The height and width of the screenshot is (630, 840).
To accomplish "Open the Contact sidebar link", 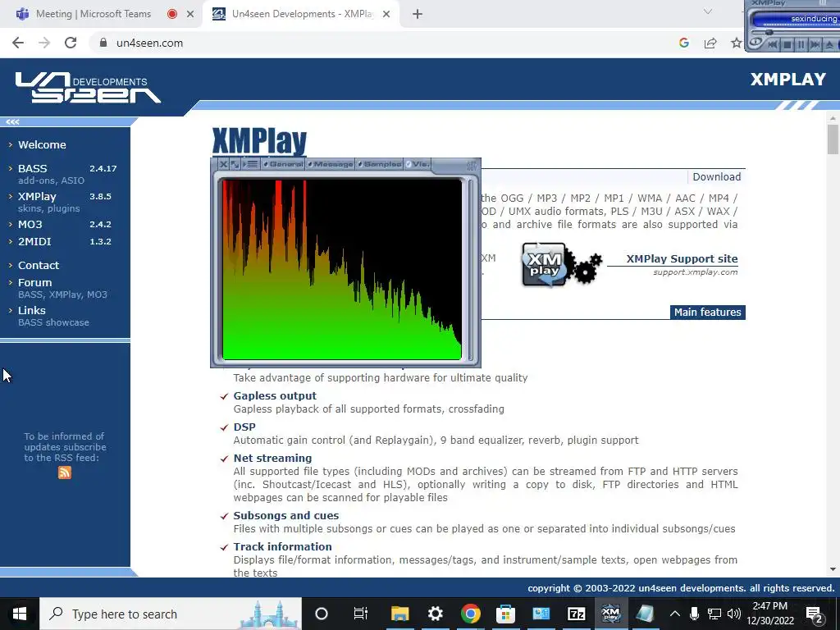I will [x=39, y=265].
